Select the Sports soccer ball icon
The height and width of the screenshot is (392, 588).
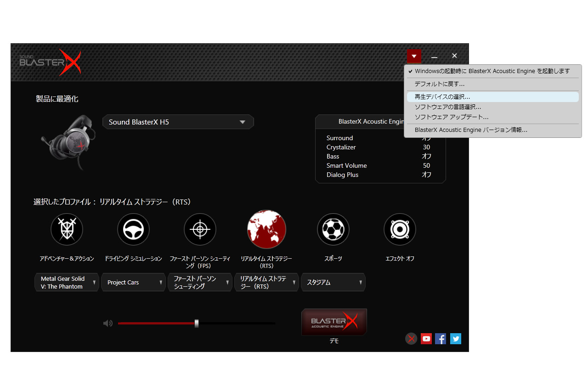pyautogui.click(x=333, y=229)
